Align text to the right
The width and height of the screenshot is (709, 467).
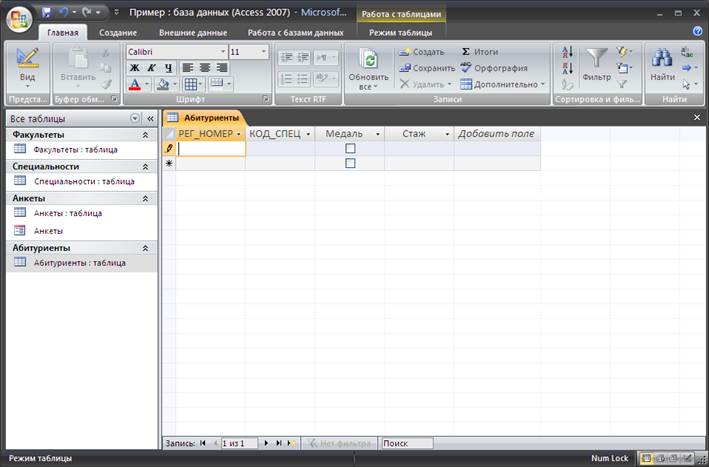click(222, 68)
